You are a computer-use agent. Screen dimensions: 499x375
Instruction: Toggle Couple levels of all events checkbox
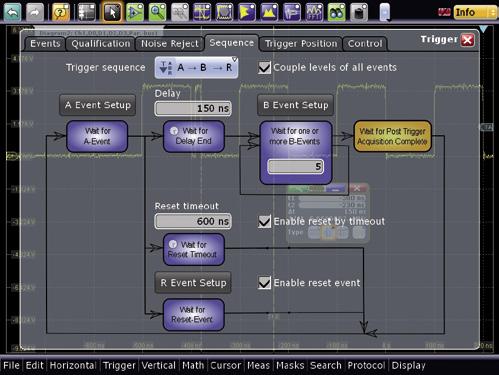(x=264, y=68)
